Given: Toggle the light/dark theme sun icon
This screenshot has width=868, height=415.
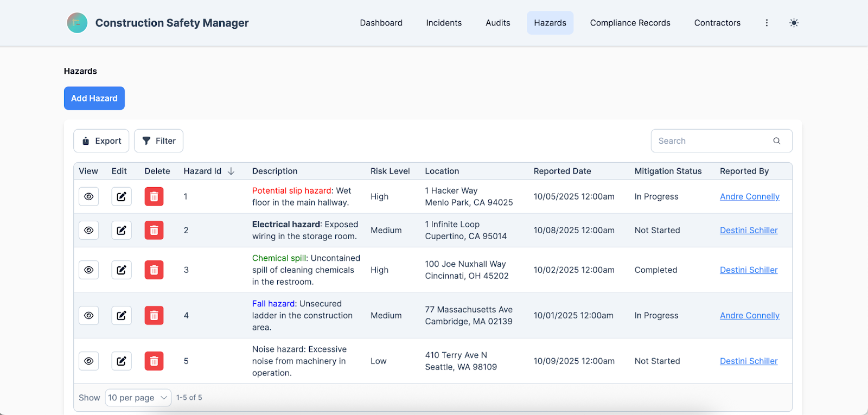Looking at the screenshot, I should tap(794, 23).
